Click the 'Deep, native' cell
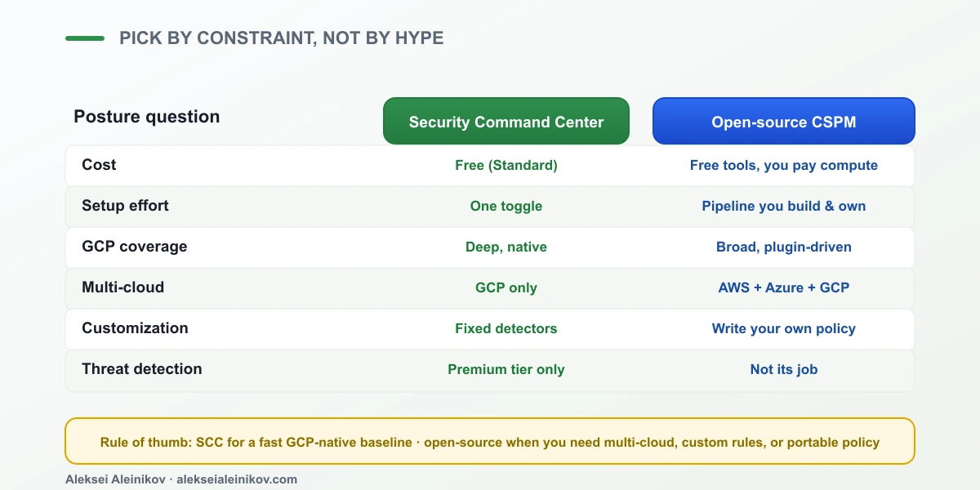This screenshot has width=980, height=490. 506,247
